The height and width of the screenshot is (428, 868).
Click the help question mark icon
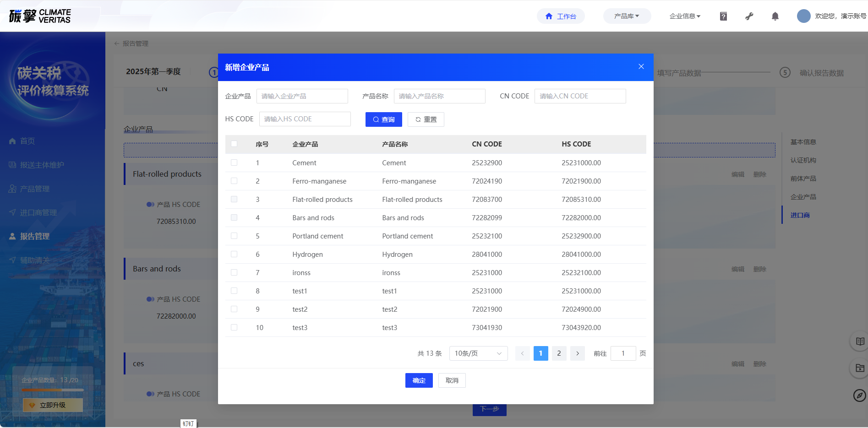(x=723, y=16)
